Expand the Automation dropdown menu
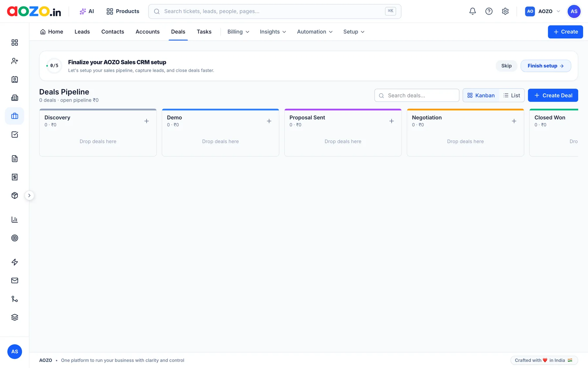 point(315,32)
